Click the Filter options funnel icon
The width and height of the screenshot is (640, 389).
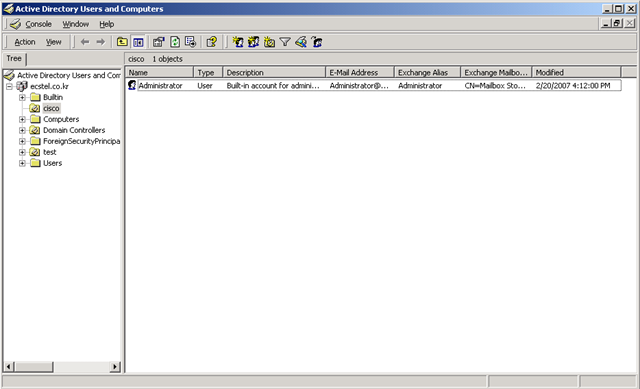click(x=285, y=42)
